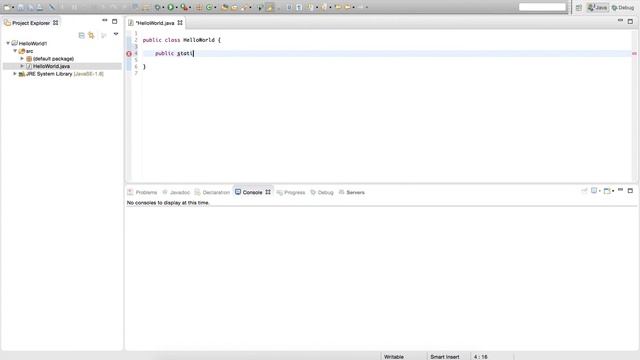The image size is (640, 360).
Task: Click the Save toolbar icon
Action: [x=20, y=7]
